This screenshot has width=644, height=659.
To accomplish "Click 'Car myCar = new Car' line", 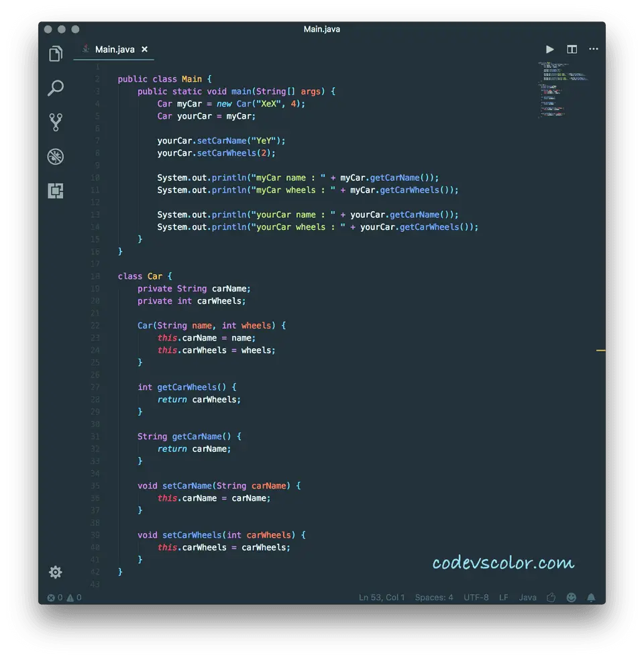I will (x=231, y=104).
